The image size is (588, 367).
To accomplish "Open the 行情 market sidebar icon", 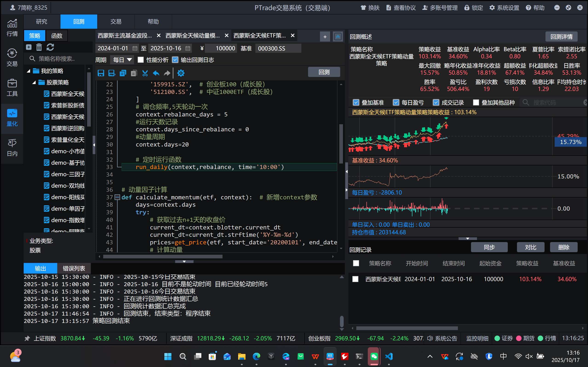I will (x=12, y=28).
